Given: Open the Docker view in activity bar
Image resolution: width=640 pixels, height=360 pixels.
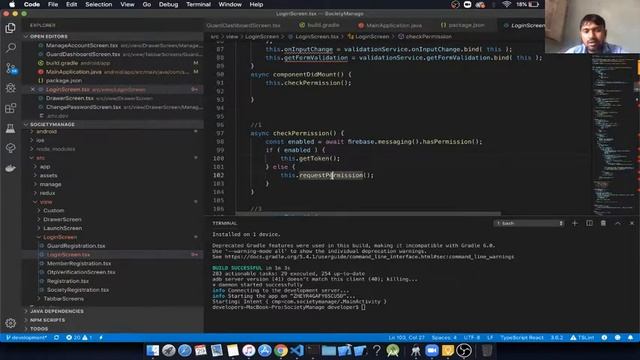Looking at the screenshot, I should point(11,168).
